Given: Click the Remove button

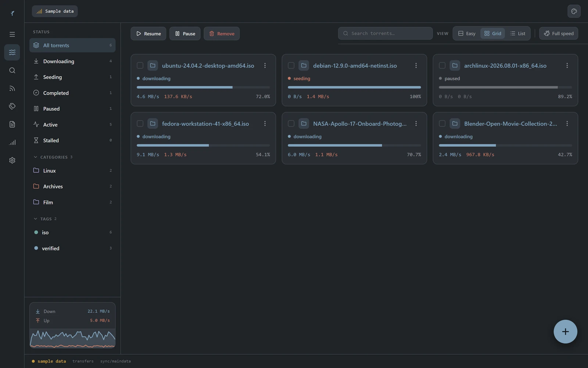Looking at the screenshot, I should (x=222, y=33).
